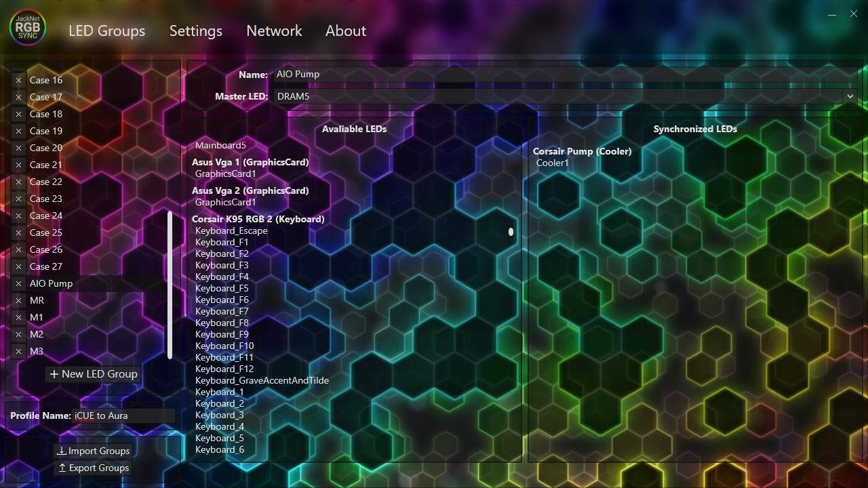Image resolution: width=868 pixels, height=488 pixels.
Task: Select the Keyboard_Escape LED
Action: 231,230
